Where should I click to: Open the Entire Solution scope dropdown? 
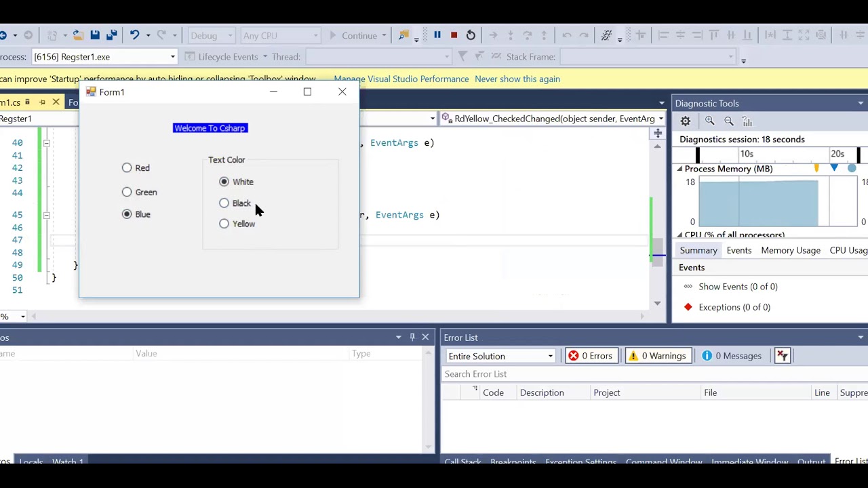point(500,357)
